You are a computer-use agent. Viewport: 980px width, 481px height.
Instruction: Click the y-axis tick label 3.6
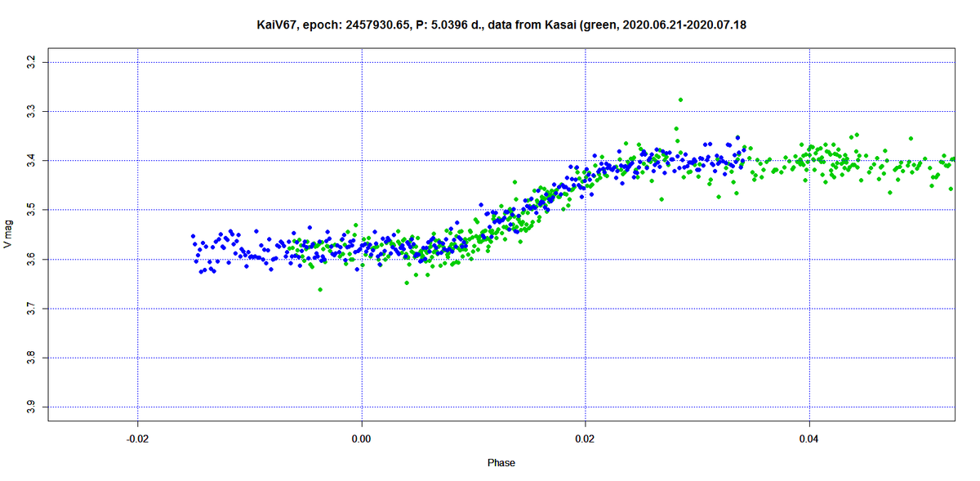tap(30, 259)
